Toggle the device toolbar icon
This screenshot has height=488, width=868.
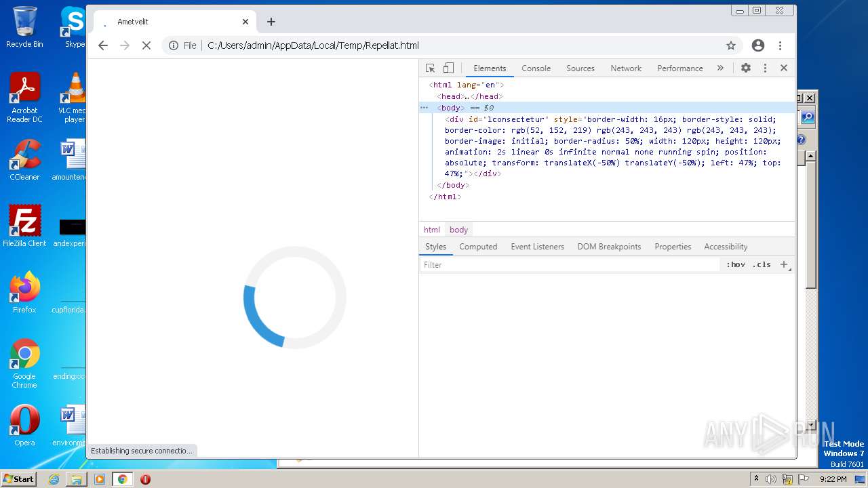448,68
